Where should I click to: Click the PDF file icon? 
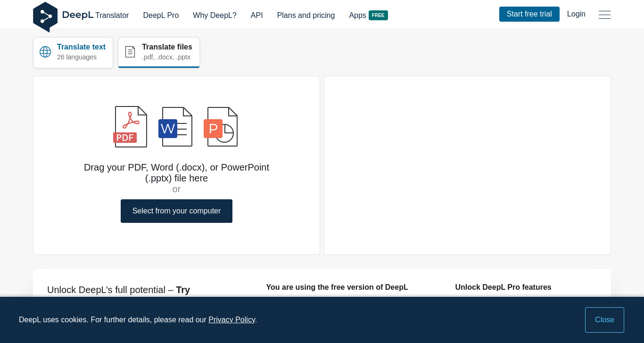point(130,127)
